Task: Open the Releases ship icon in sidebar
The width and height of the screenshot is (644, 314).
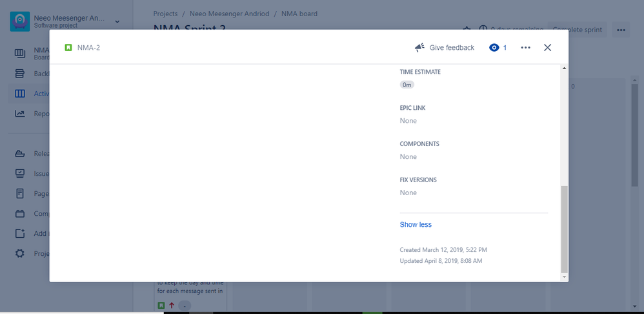Action: click(20, 154)
